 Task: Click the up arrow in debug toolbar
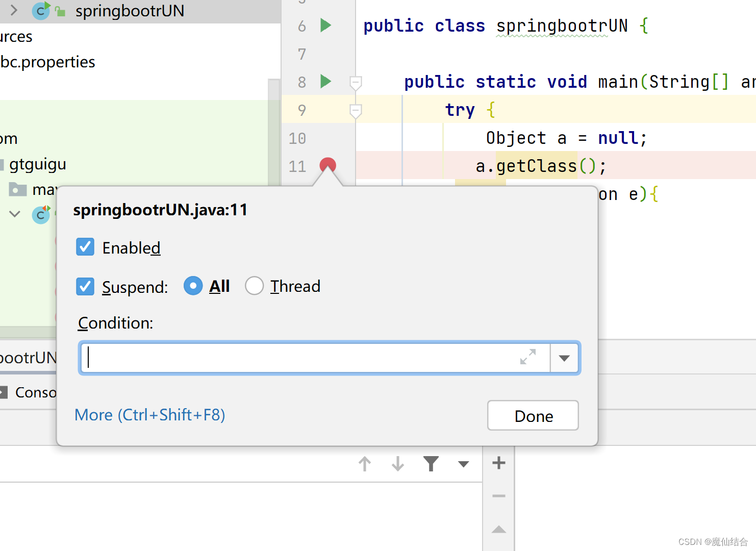[x=365, y=464]
